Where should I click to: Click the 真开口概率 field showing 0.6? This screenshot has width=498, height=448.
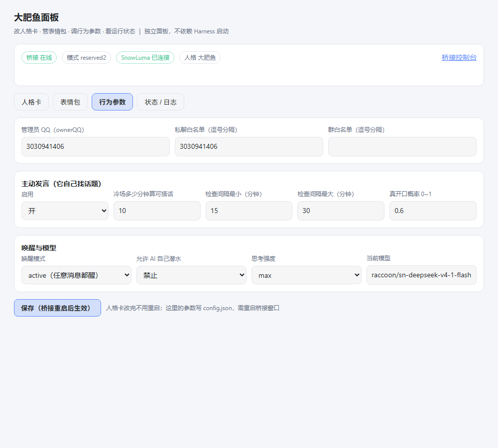[x=433, y=211]
